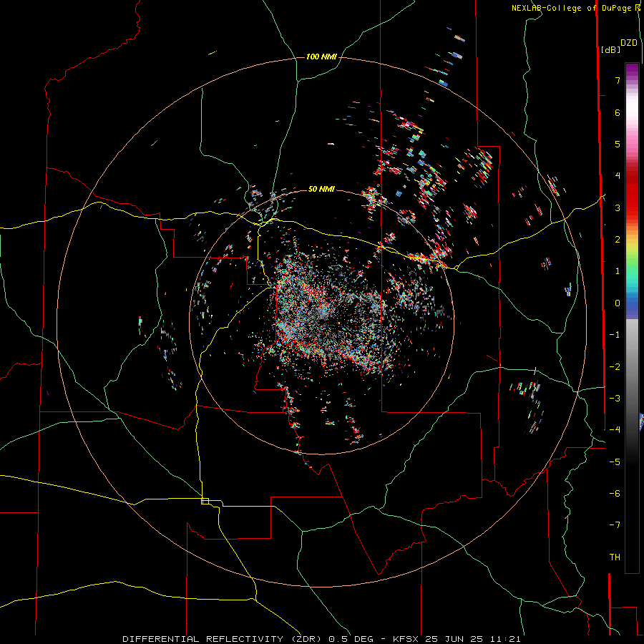Image resolution: width=644 pixels, height=644 pixels.
Task: Click the "[dB]" units label
Action: [x=610, y=50]
